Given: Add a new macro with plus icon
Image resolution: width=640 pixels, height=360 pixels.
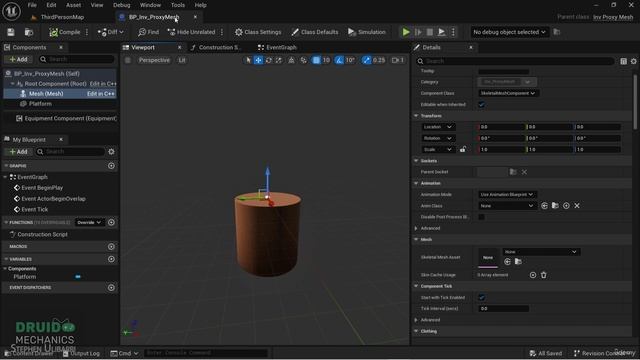Looking at the screenshot, I should [x=111, y=247].
